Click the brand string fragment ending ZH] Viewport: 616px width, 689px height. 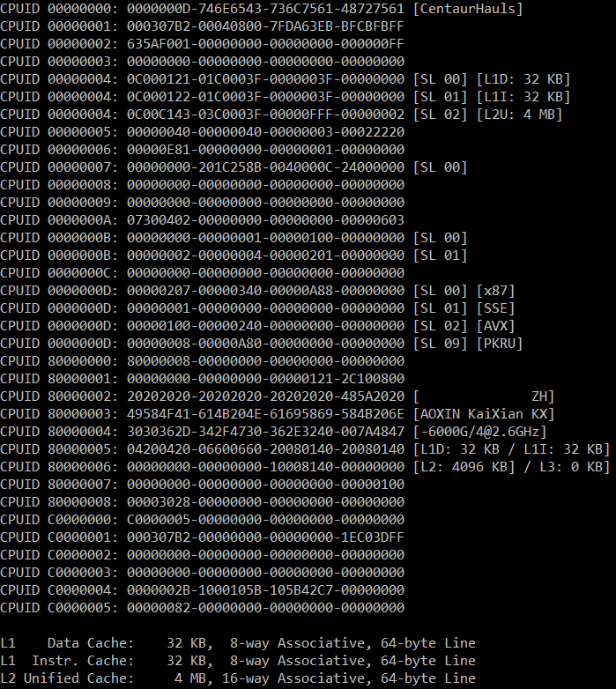coord(484,396)
